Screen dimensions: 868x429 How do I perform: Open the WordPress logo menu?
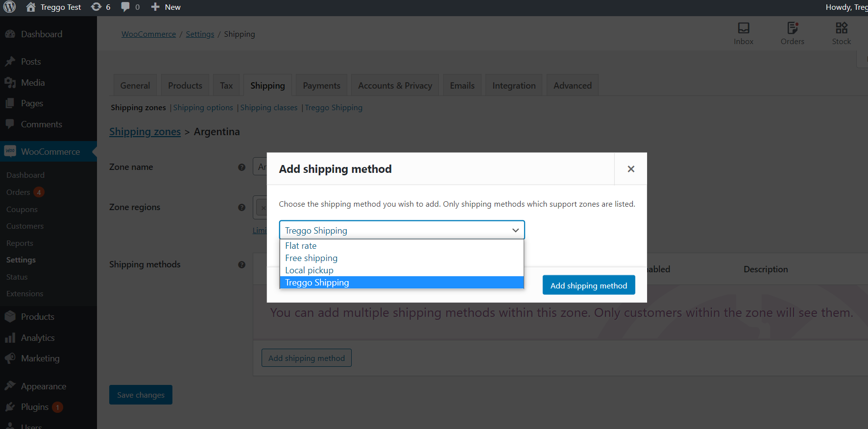coord(10,7)
